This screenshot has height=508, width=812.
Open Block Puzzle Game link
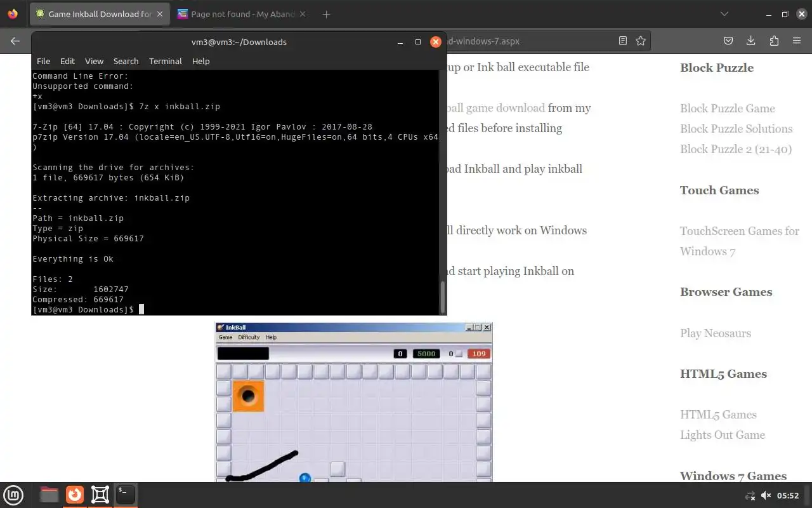(728, 109)
